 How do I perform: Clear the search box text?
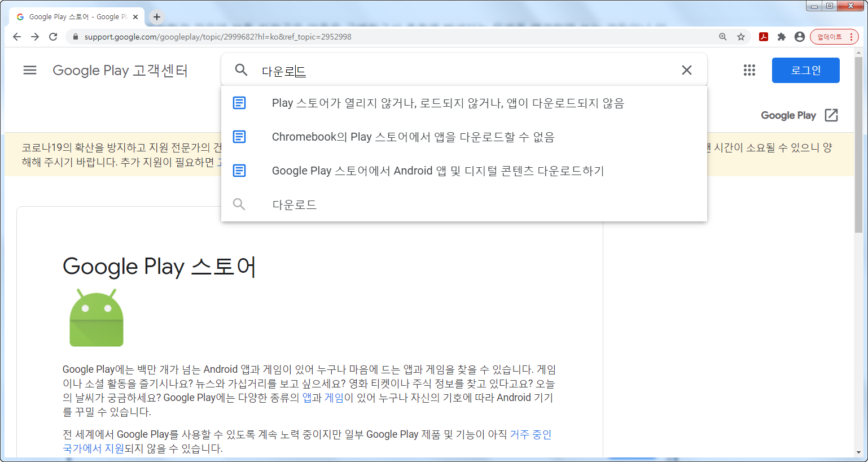(x=687, y=70)
